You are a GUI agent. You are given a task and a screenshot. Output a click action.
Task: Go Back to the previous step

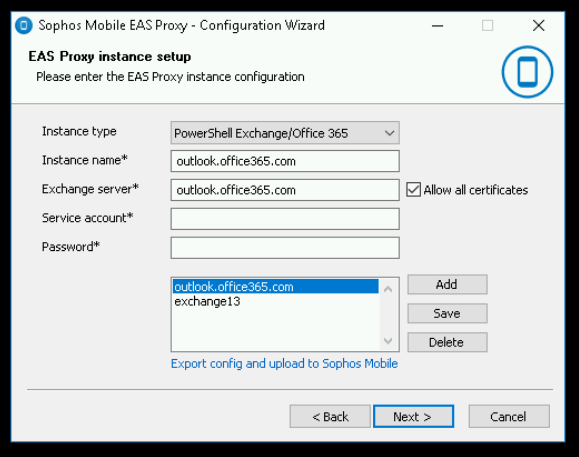(330, 416)
